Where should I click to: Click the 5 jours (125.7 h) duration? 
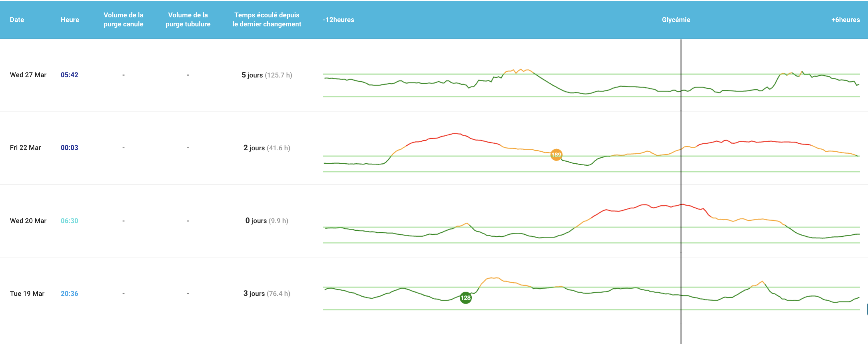click(267, 75)
